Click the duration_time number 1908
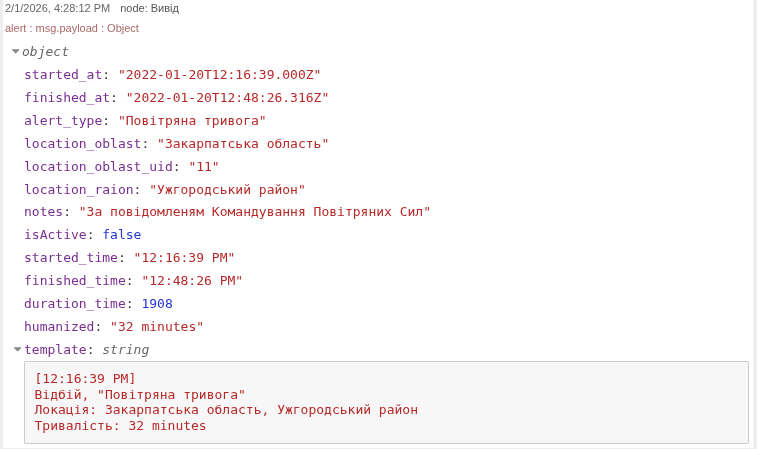Screen dimensions: 757x449 (157, 303)
